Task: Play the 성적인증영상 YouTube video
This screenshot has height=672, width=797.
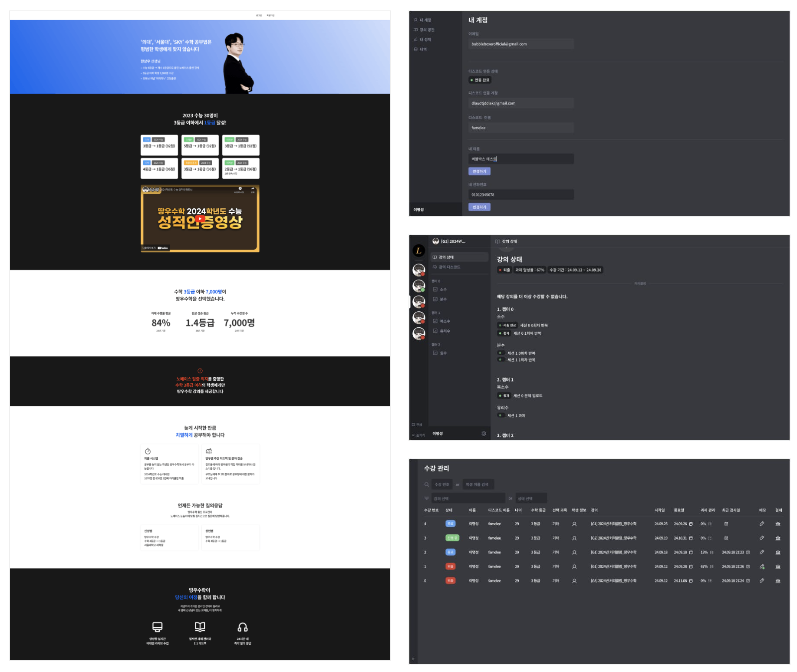Action: pyautogui.click(x=200, y=219)
